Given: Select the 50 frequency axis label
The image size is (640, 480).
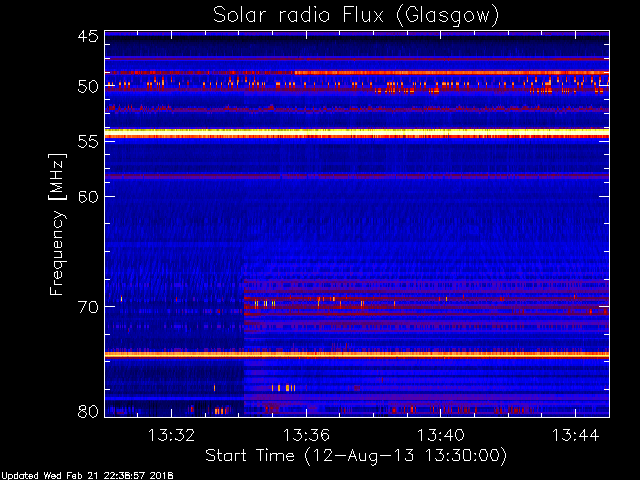Looking at the screenshot, I should click(x=88, y=86).
